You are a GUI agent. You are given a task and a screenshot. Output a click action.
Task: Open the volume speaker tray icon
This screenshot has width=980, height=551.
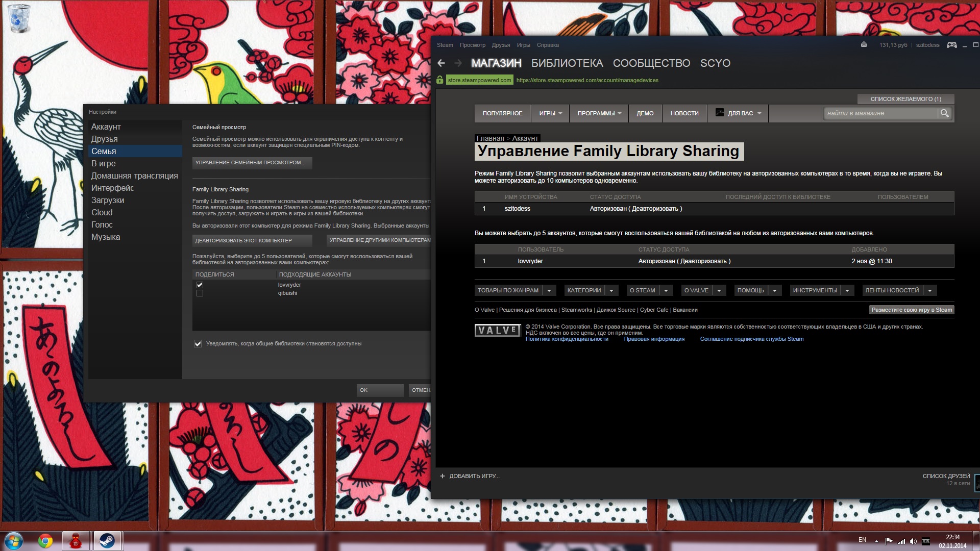click(913, 541)
